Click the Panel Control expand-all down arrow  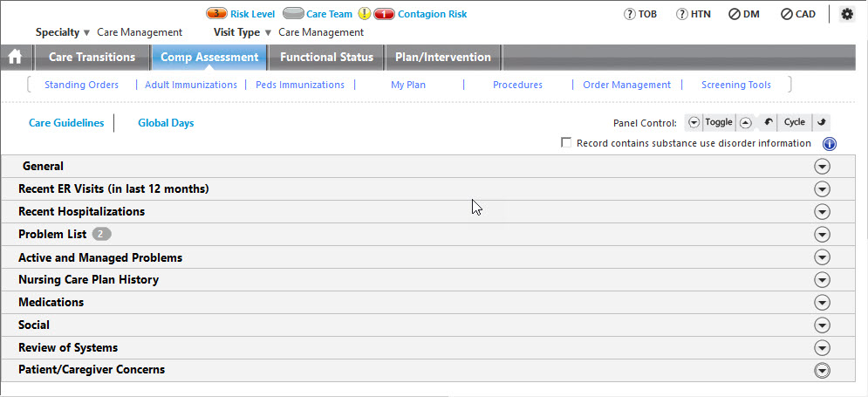(x=694, y=123)
